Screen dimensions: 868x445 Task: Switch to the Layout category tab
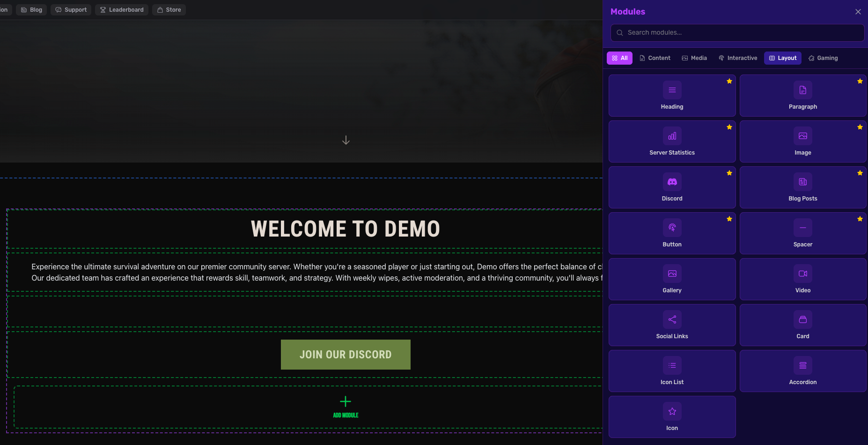click(x=782, y=58)
